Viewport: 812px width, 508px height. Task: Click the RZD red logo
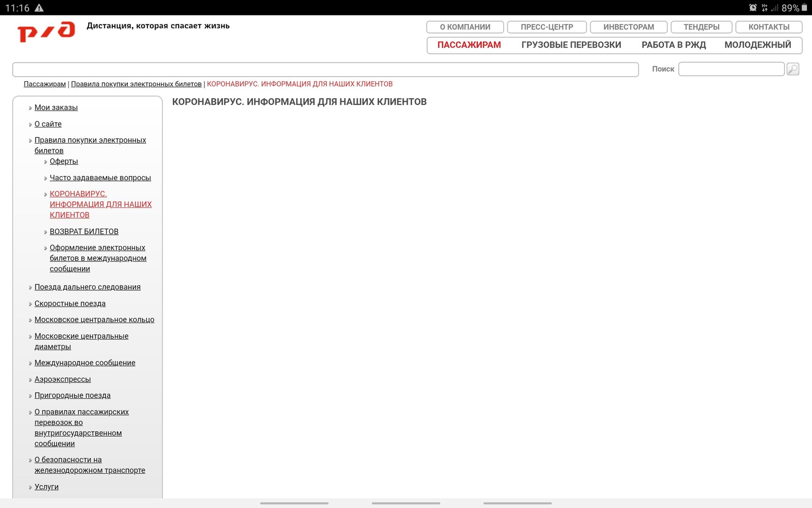pyautogui.click(x=46, y=32)
